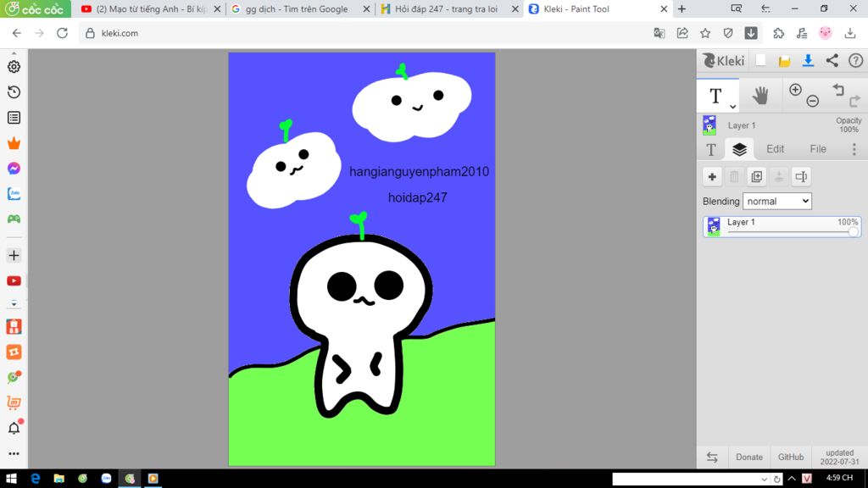Go back to previous page
This screenshot has height=488, width=868.
click(x=17, y=33)
